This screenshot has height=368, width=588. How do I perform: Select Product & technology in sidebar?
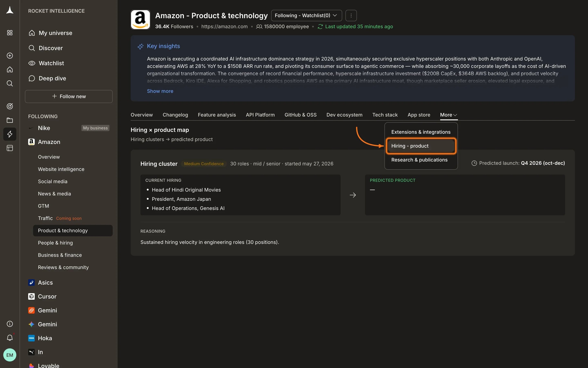pos(73,230)
